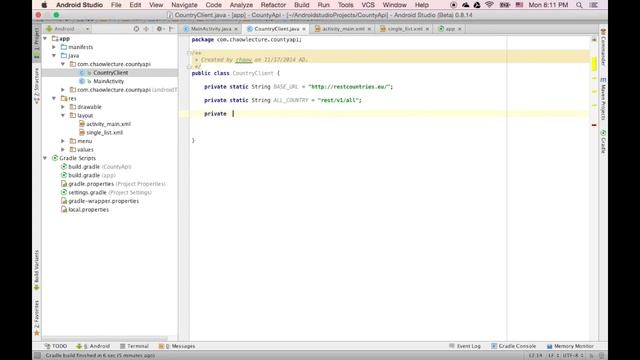Collapse com.chaowlecture.countyapi package
The image size is (640, 360).
tap(63, 64)
